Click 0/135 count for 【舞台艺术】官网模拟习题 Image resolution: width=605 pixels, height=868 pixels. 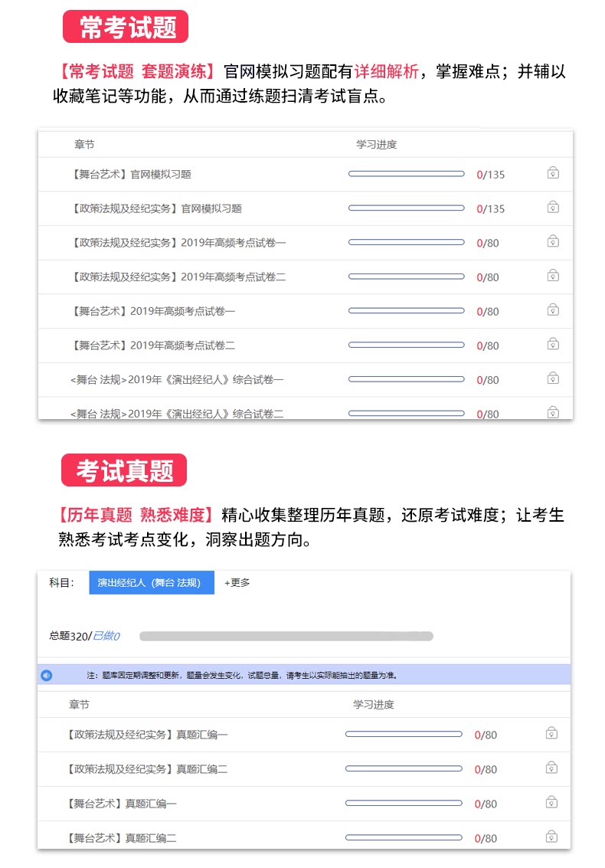point(490,175)
